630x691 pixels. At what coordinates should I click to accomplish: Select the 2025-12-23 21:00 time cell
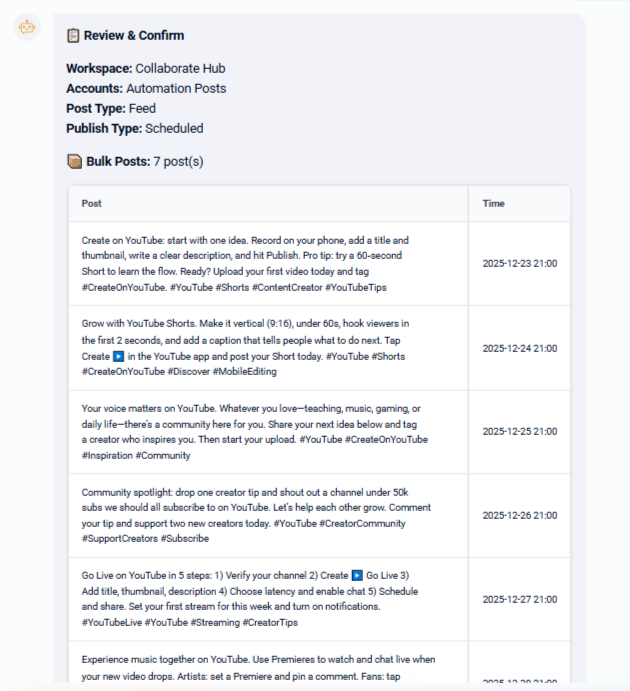(x=519, y=264)
